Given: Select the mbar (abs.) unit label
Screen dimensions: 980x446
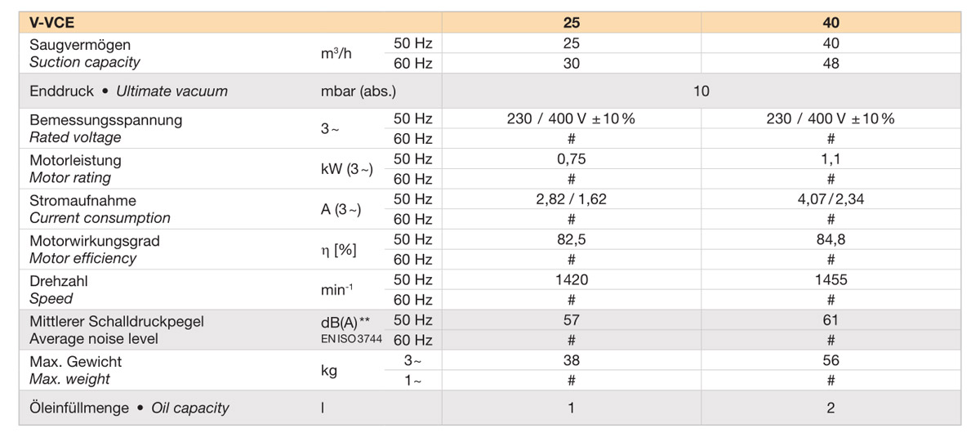Looking at the screenshot, I should pos(359,91).
